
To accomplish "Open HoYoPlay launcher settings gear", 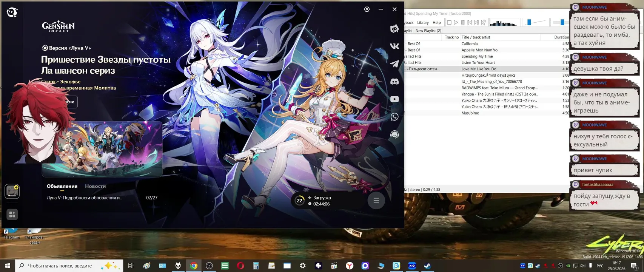I will click(x=367, y=9).
